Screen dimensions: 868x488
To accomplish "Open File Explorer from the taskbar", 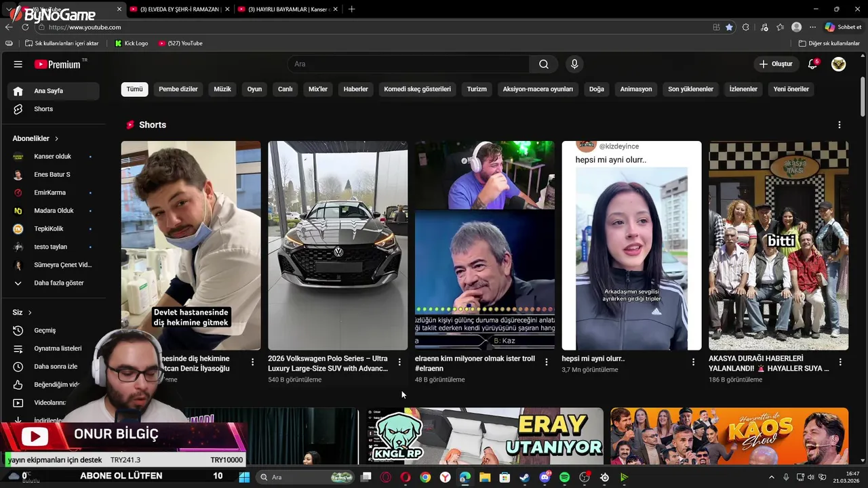I will tap(485, 477).
